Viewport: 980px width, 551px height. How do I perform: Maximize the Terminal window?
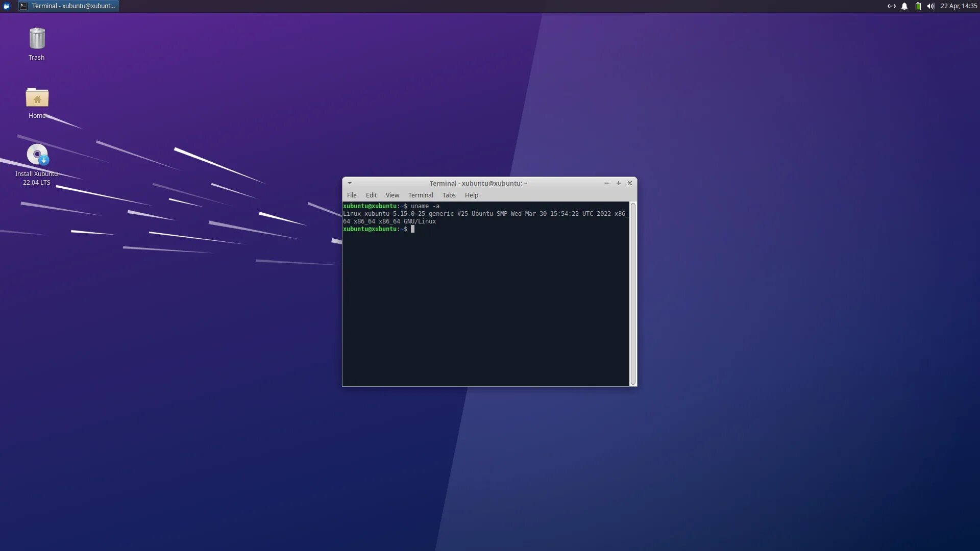pos(618,183)
